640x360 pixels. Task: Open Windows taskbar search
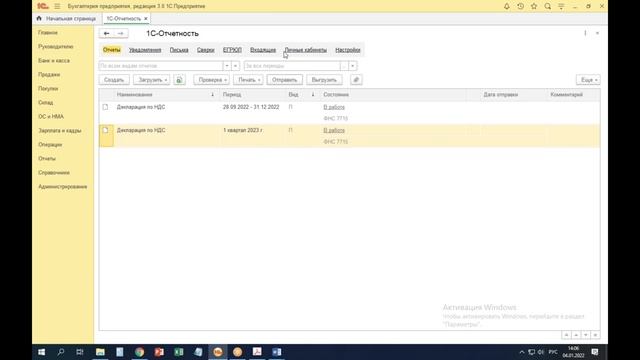[61, 352]
